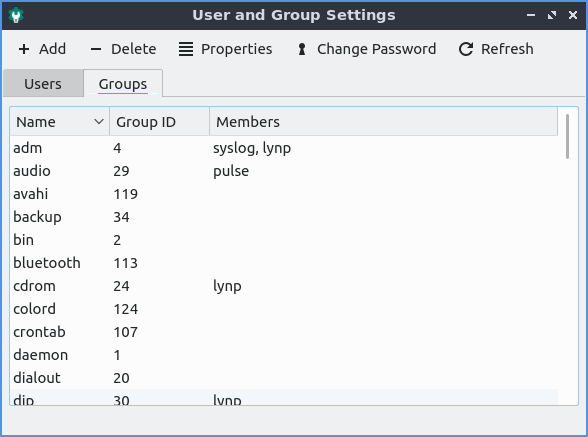Click the app icon in the title bar
The height and width of the screenshot is (437, 588).
[x=16, y=15]
